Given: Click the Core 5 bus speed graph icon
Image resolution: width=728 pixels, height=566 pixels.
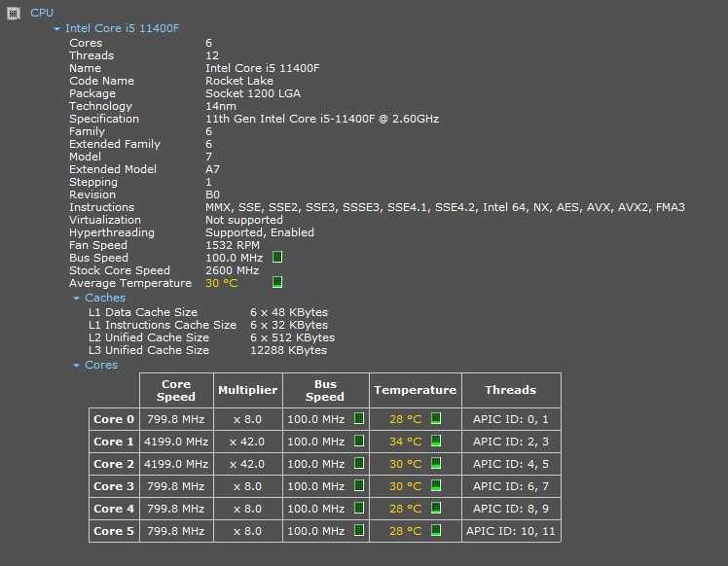Looking at the screenshot, I should 358,531.
